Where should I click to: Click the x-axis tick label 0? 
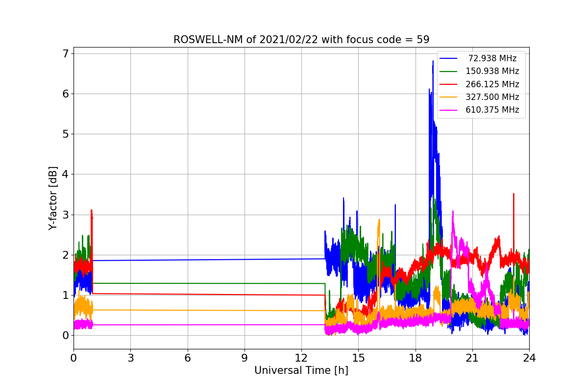click(x=73, y=358)
